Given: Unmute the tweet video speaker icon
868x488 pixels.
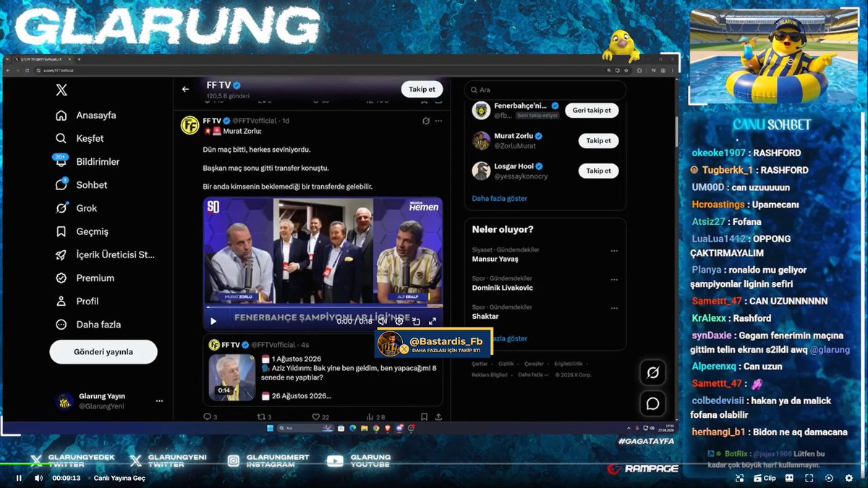Looking at the screenshot, I should coord(383,321).
